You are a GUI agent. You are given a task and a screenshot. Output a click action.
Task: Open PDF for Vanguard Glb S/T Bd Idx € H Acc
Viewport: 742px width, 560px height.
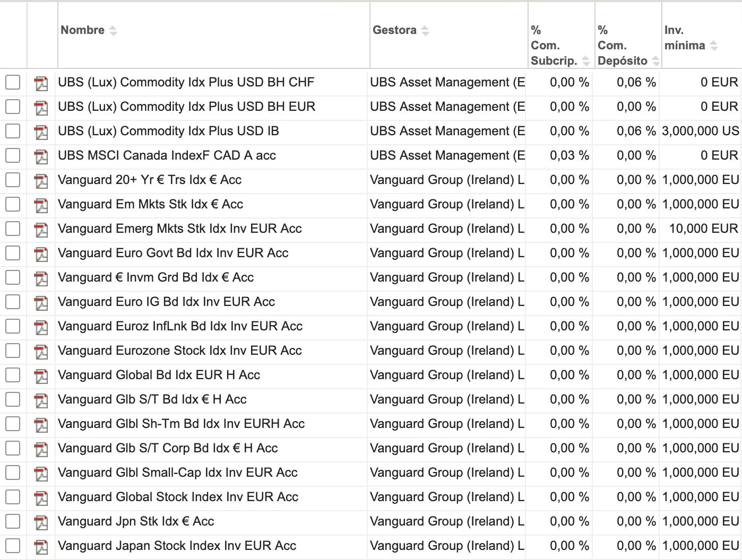coord(41,400)
